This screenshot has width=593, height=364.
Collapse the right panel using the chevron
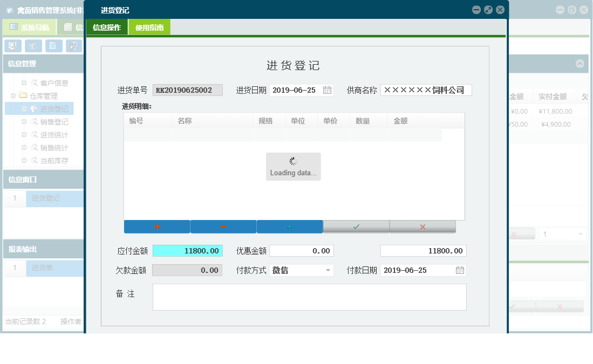click(579, 64)
